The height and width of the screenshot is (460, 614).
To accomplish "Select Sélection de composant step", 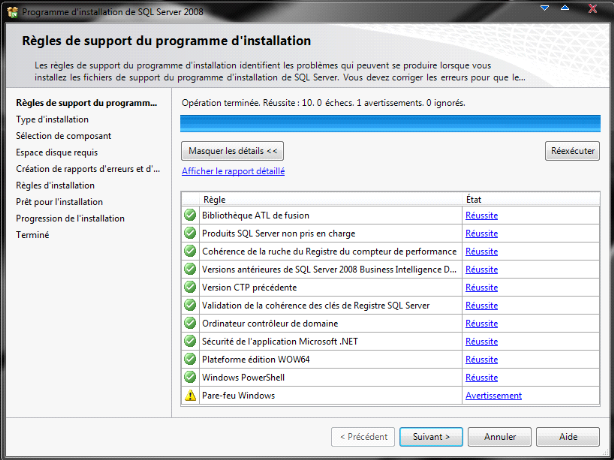I will click(x=63, y=136).
